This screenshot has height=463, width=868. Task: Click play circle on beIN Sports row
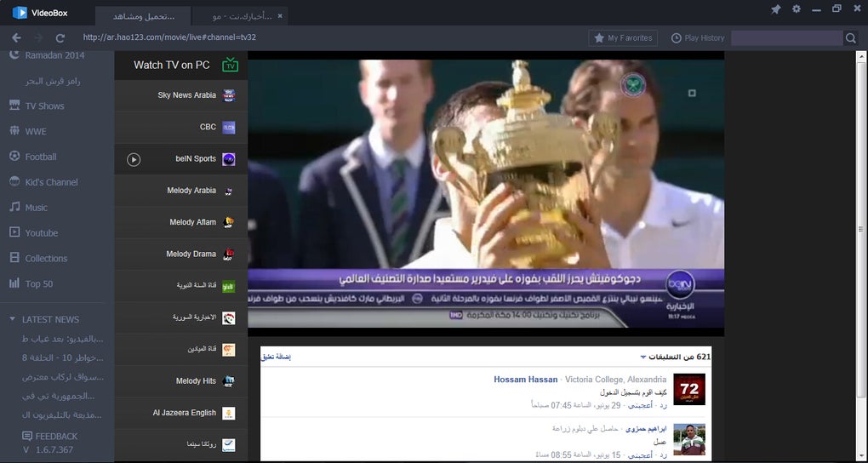134,159
